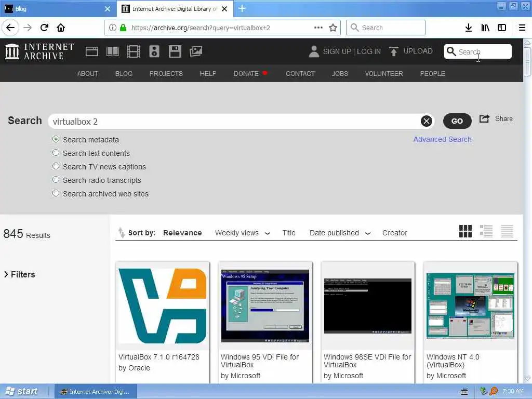Click the GO search button
This screenshot has width=532, height=399.
tap(457, 121)
